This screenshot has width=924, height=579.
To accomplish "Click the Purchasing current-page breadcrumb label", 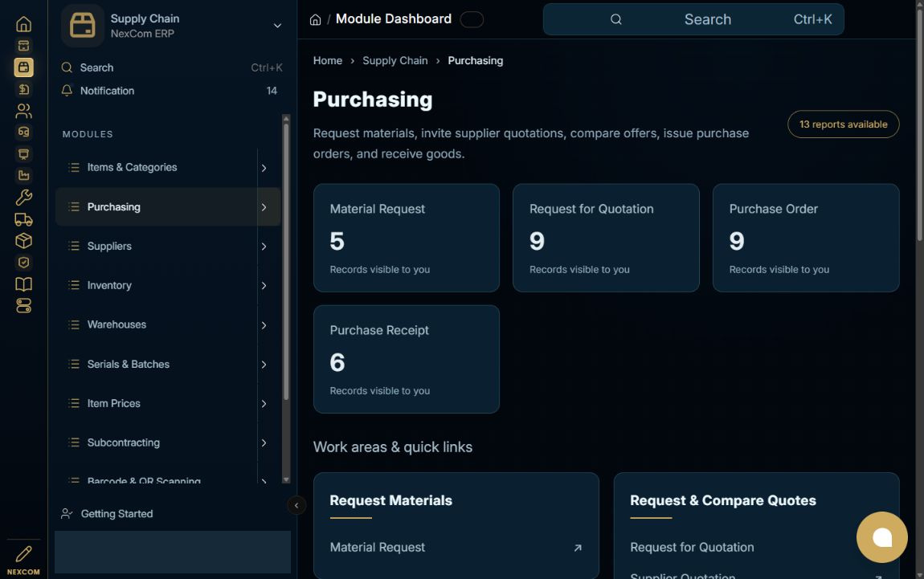I will 475,61.
